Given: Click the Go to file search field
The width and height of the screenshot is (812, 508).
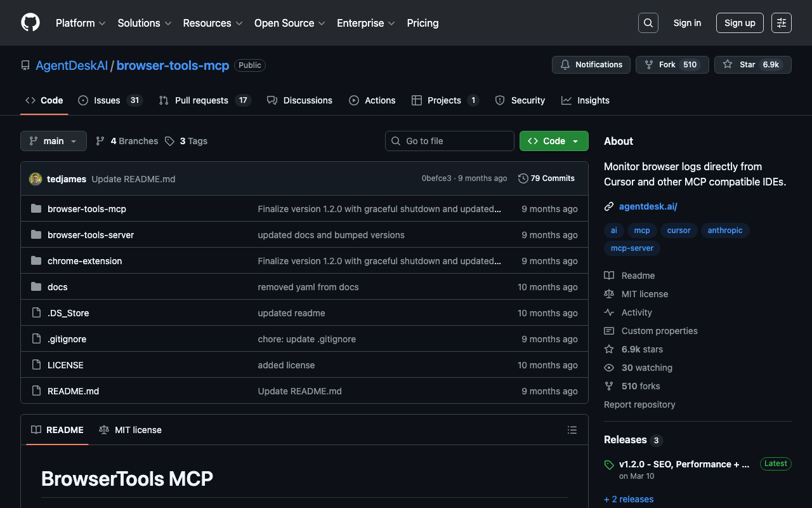Looking at the screenshot, I should [x=449, y=141].
